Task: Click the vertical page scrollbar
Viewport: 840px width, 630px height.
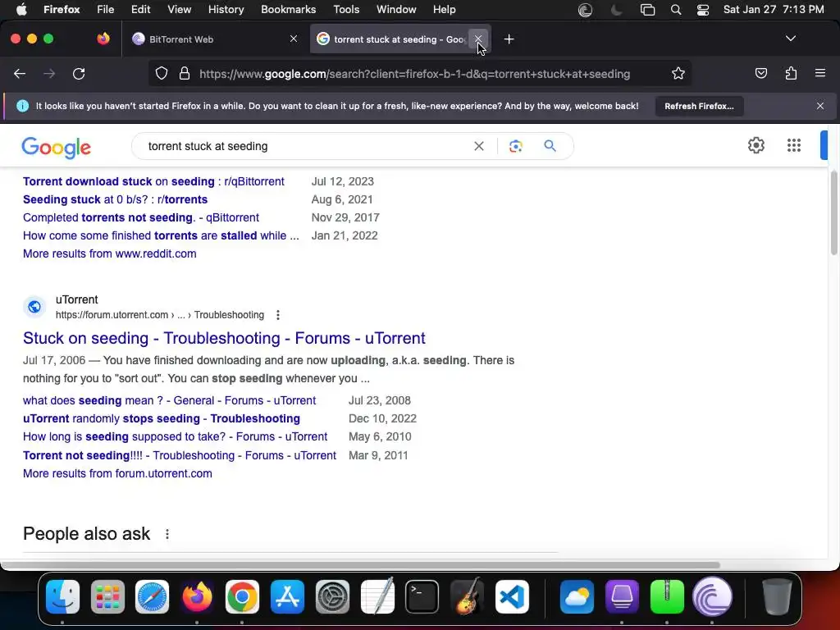Action: coord(833,213)
